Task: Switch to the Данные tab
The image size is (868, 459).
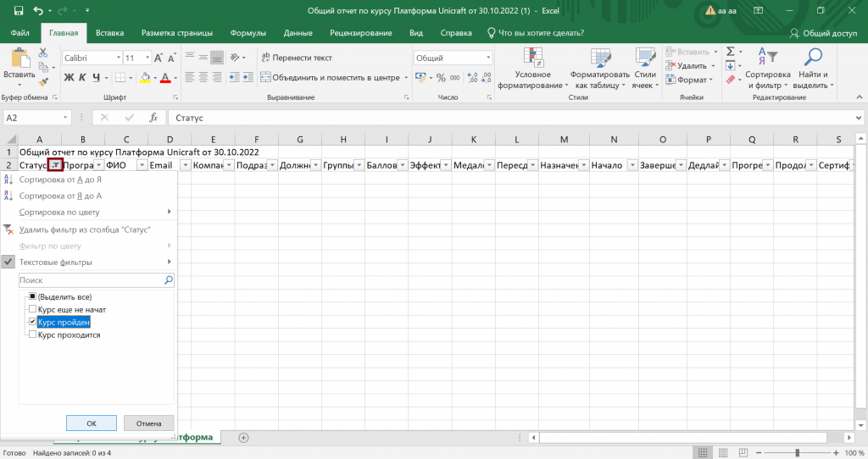Action: click(x=298, y=33)
